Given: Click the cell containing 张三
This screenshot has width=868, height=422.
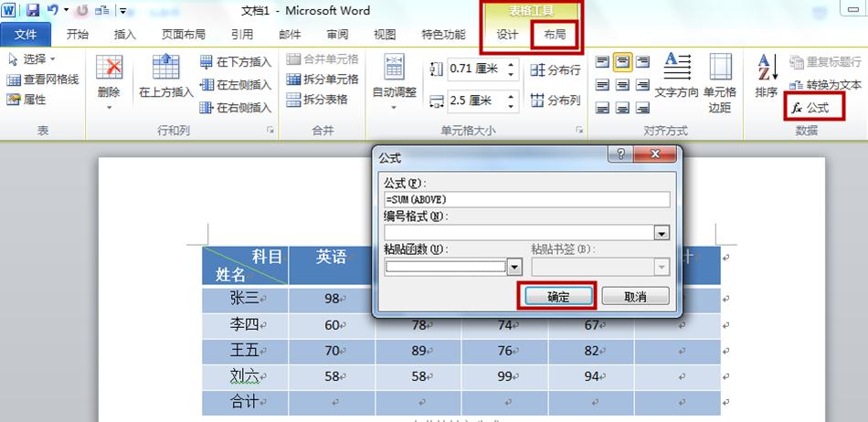Looking at the screenshot, I should 245,300.
